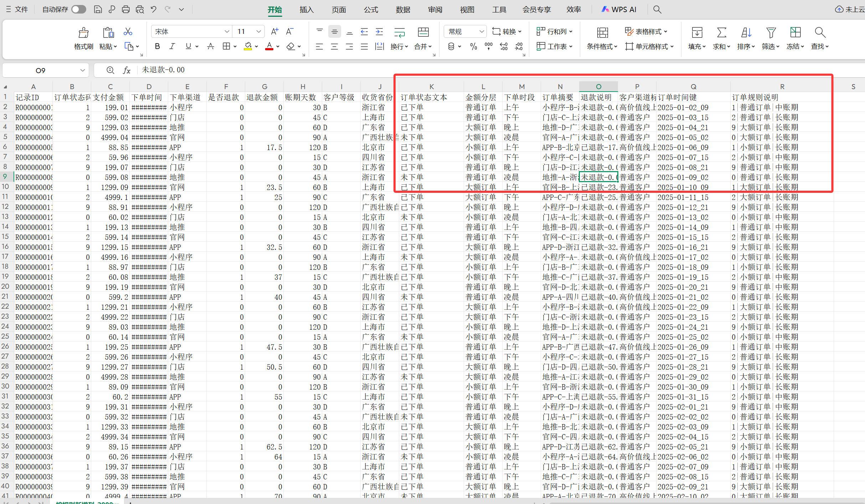The width and height of the screenshot is (865, 504).
Task: Click the Cut scissors icon
Action: click(x=128, y=32)
